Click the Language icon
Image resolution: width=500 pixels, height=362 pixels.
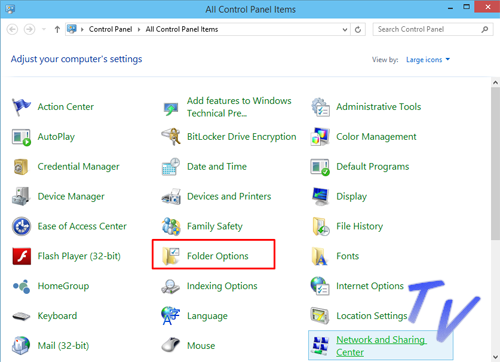point(170,316)
